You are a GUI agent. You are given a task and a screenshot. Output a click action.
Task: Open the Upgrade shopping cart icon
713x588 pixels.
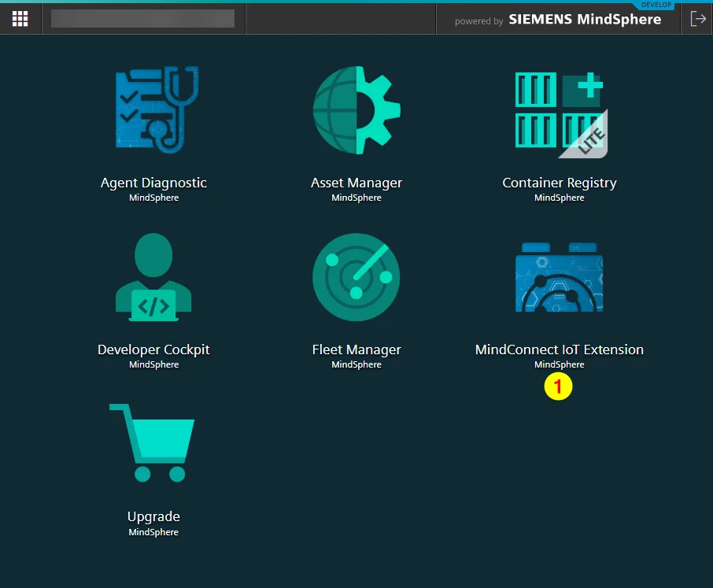coord(152,443)
